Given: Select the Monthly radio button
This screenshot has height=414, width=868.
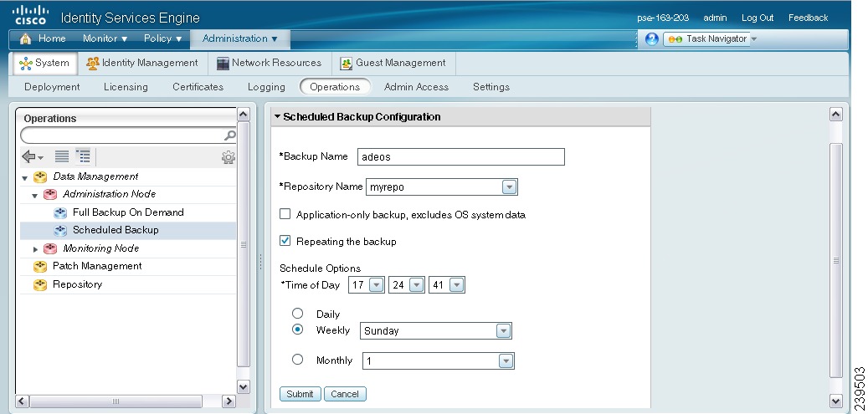Looking at the screenshot, I should (298, 359).
